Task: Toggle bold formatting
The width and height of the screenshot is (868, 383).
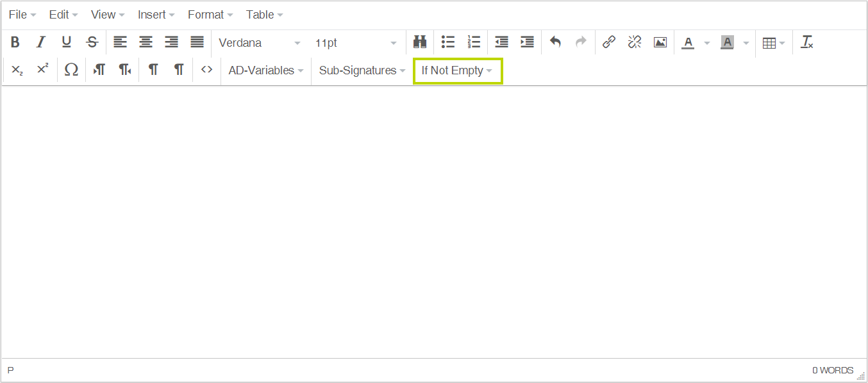Action: point(15,42)
